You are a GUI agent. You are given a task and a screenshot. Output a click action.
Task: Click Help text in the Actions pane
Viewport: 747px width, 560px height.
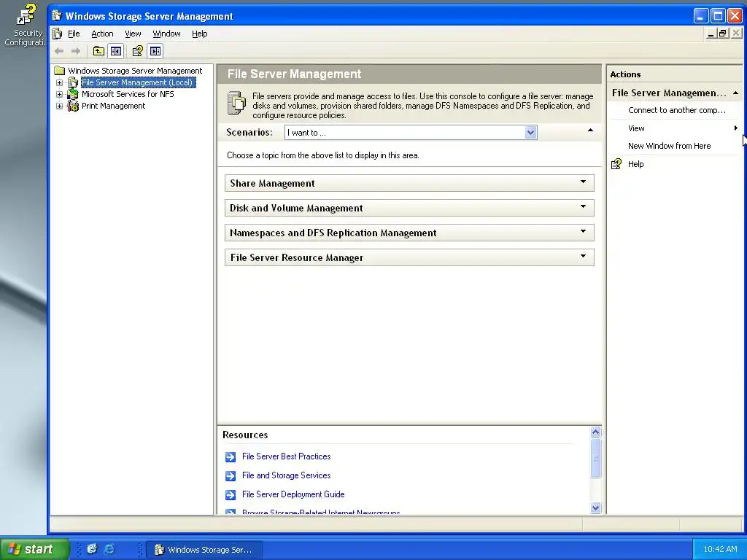pyautogui.click(x=636, y=164)
